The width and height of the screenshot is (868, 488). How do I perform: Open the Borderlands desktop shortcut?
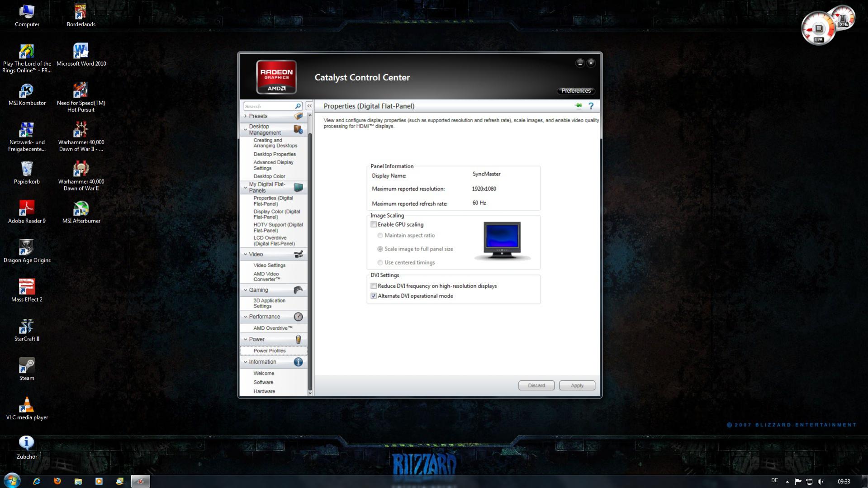81,15
